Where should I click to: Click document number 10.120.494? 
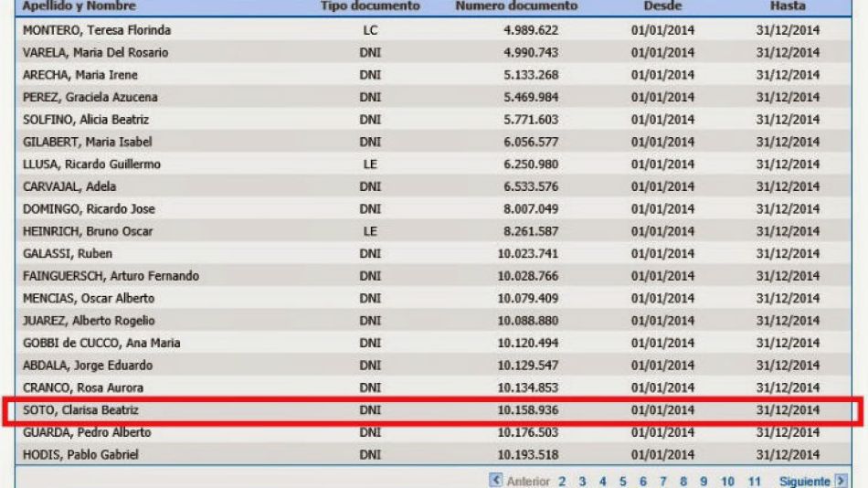pyautogui.click(x=528, y=343)
